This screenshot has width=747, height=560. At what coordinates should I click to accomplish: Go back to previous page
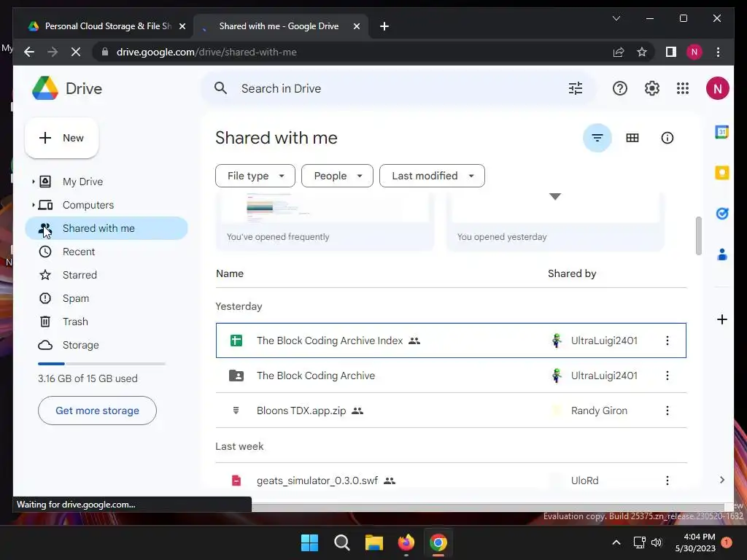pos(29,52)
